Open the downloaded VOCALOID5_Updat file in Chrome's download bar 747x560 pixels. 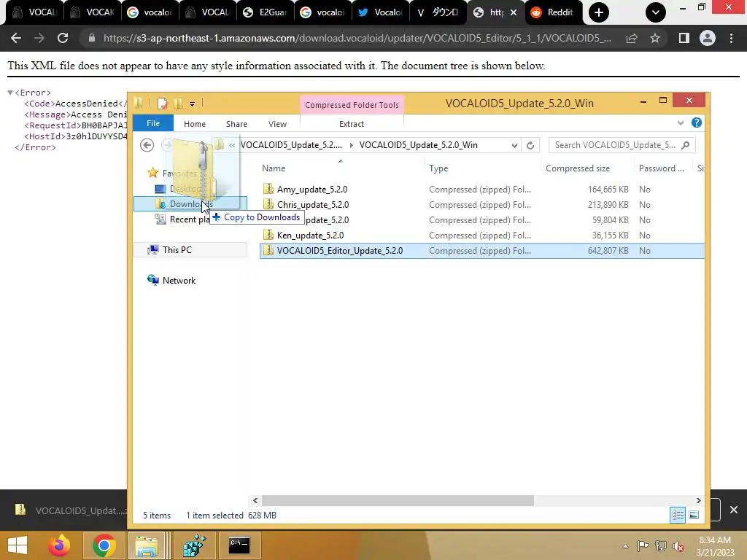coord(71,510)
